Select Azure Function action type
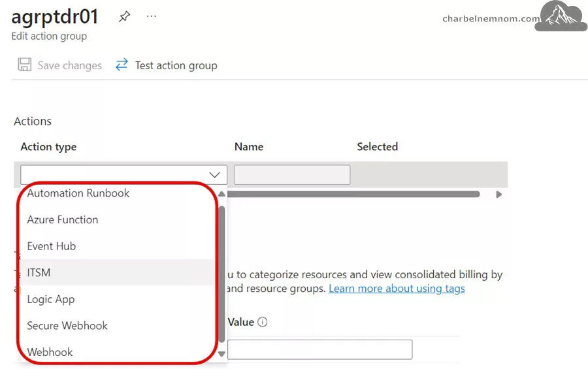Image resolution: width=588 pixels, height=369 pixels. click(x=117, y=219)
